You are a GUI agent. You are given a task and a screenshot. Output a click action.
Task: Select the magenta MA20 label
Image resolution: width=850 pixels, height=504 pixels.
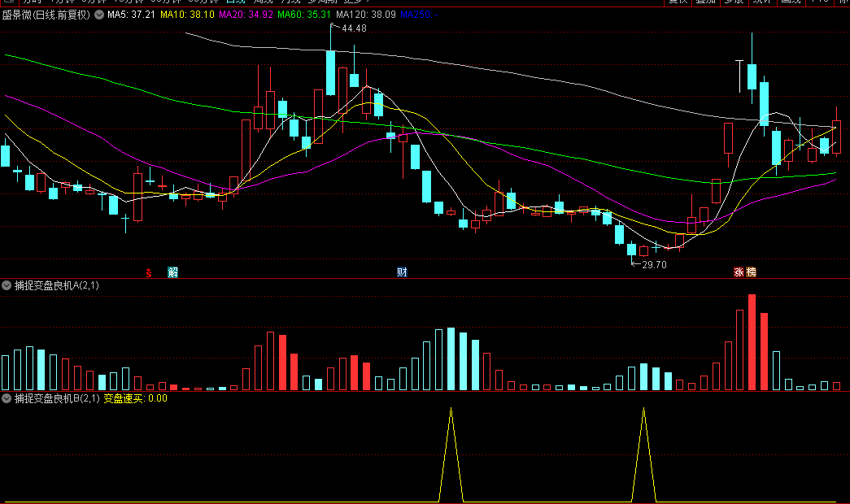(246, 15)
